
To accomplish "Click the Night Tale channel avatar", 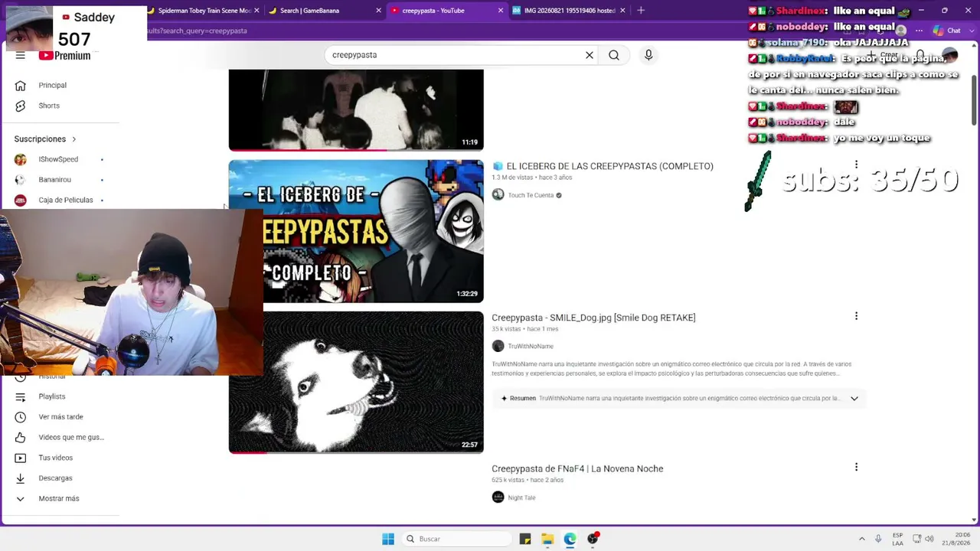I will pos(498,497).
